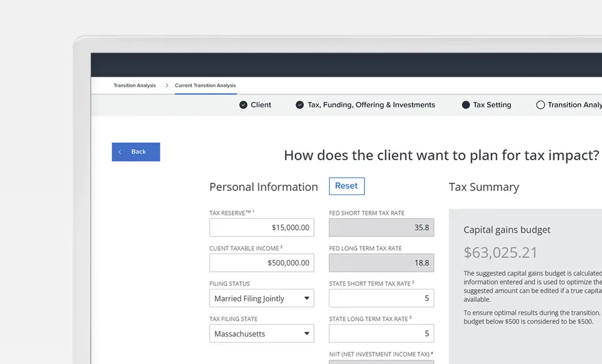Click the NIIT (Net Investment Income Tax) label
Screen dimensions: 602x364
click(381, 354)
